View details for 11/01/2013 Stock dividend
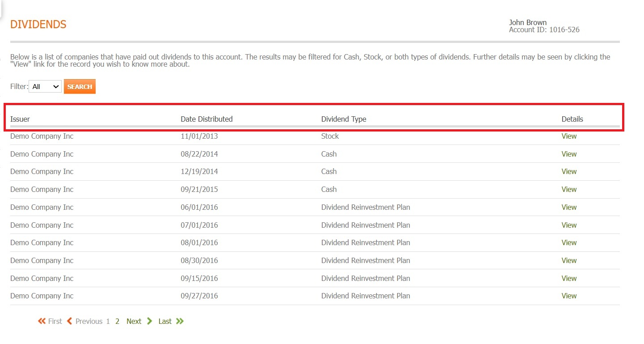The height and width of the screenshot is (344, 644). [x=569, y=136]
